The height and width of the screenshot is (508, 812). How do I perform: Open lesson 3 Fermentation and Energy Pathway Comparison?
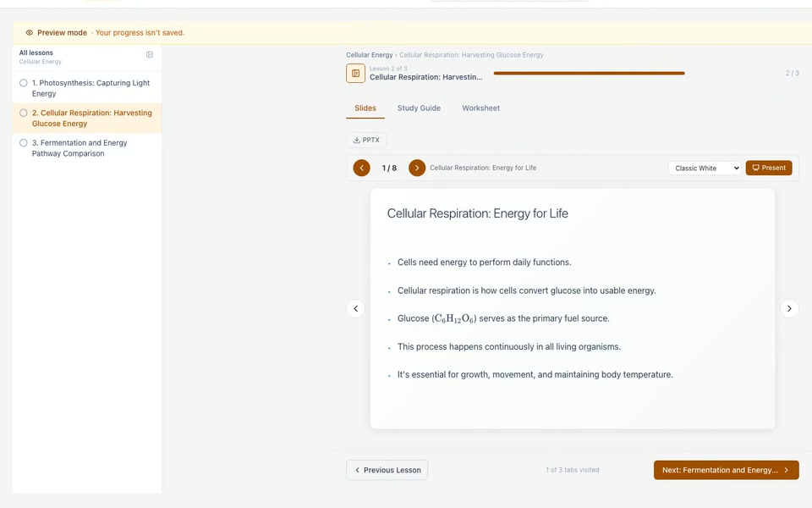[87, 148]
